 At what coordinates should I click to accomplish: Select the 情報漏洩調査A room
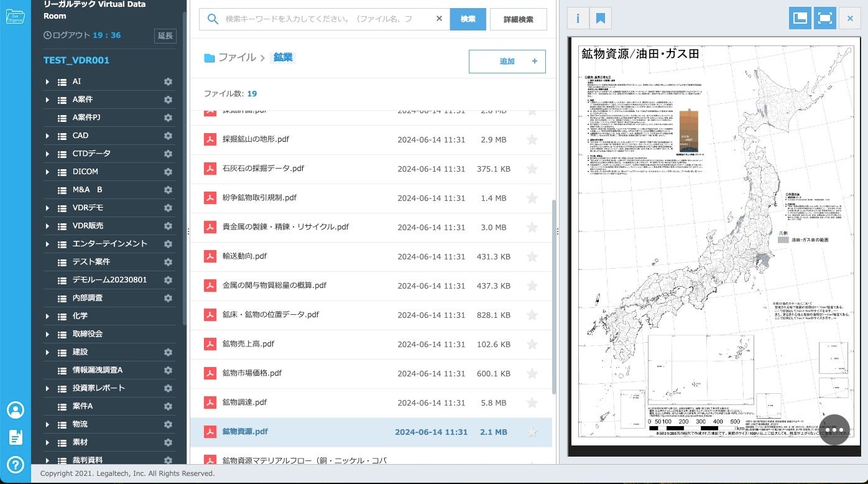point(97,370)
